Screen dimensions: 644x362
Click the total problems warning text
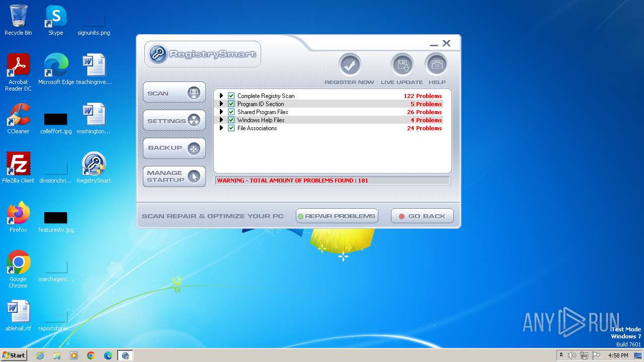pos(293,180)
